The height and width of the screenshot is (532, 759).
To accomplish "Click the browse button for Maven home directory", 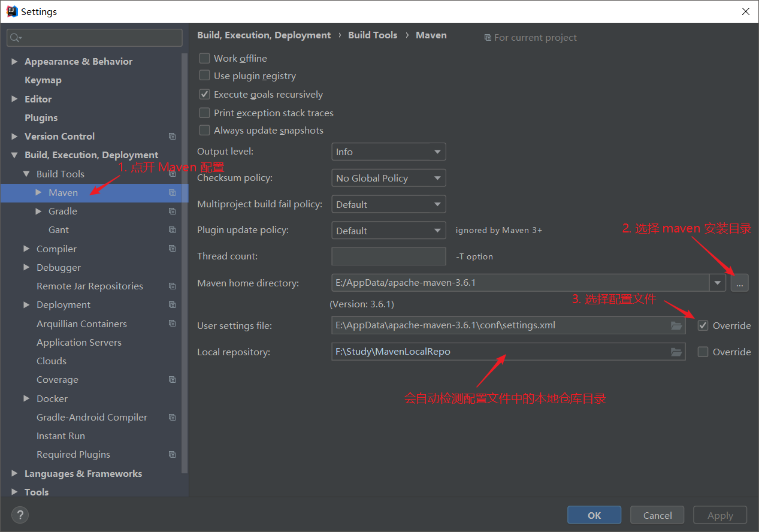I will point(739,283).
